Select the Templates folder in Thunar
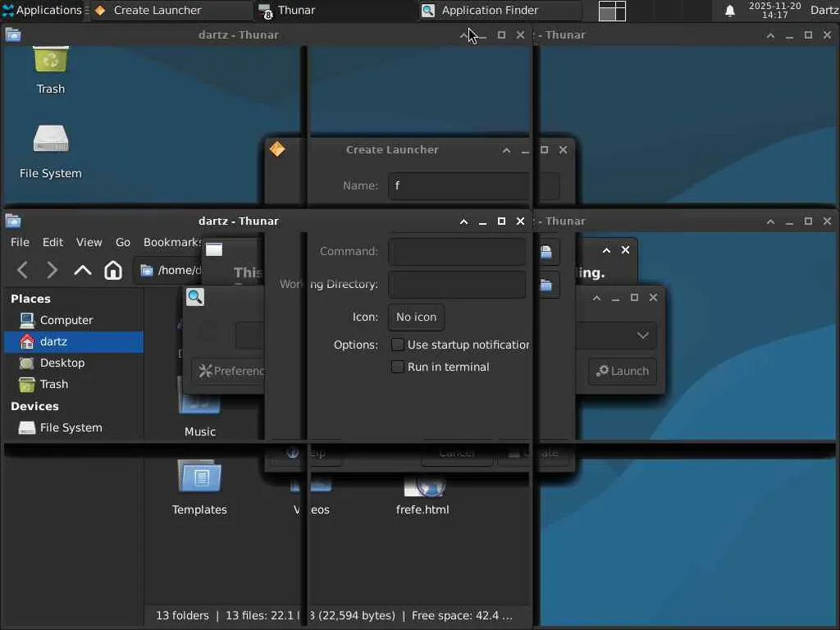The image size is (840, 630). pos(199,487)
